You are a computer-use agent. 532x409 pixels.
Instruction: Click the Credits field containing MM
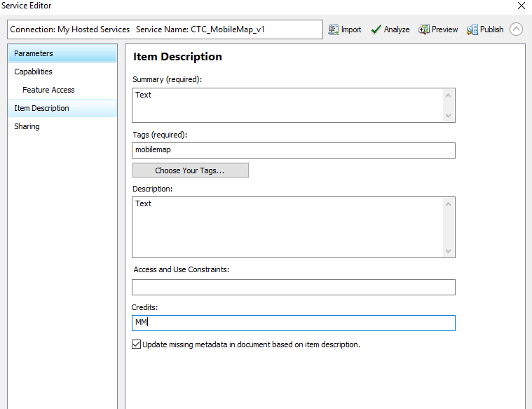(x=293, y=323)
